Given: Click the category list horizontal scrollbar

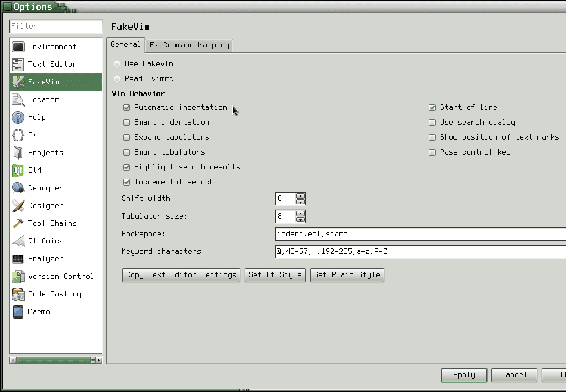Looking at the screenshot, I should (56, 360).
